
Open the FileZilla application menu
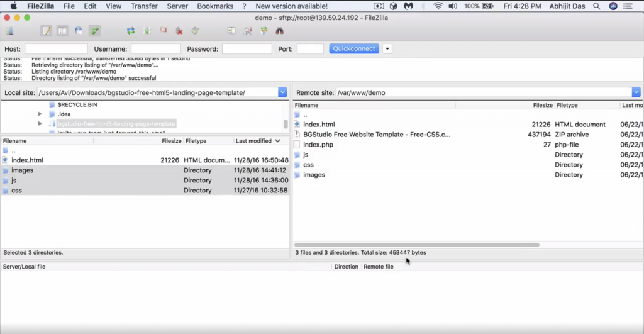pos(41,6)
